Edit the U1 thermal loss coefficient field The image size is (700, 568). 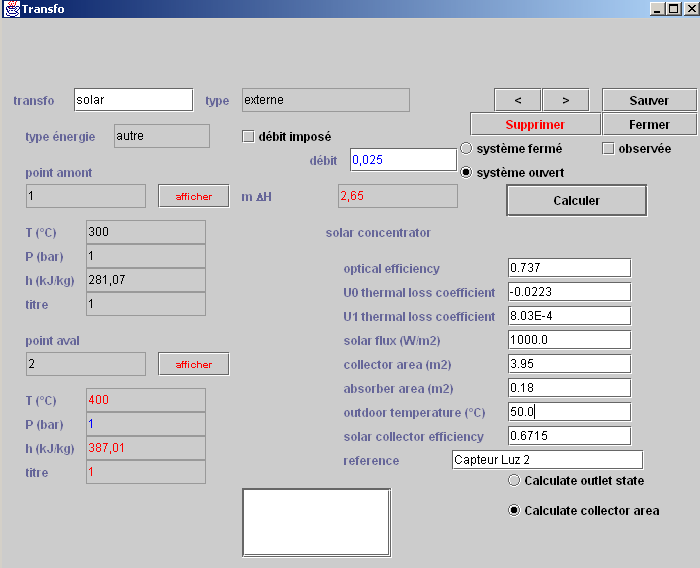point(570,316)
